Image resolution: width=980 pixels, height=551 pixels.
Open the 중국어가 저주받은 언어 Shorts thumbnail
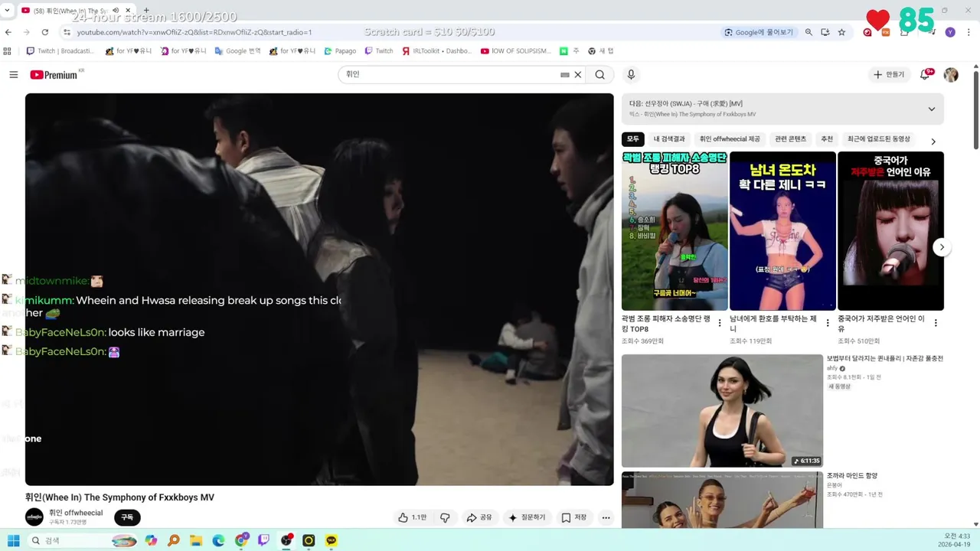(890, 230)
